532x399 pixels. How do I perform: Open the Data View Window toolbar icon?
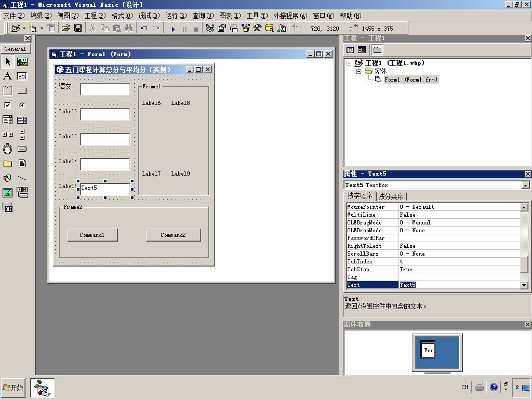click(x=270, y=28)
